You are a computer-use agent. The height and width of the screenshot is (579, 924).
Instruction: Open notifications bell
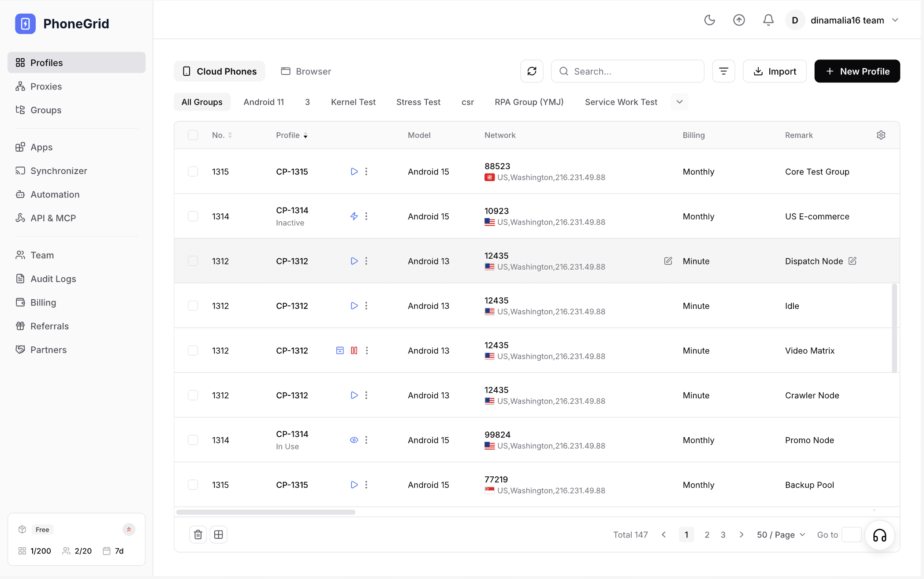768,20
